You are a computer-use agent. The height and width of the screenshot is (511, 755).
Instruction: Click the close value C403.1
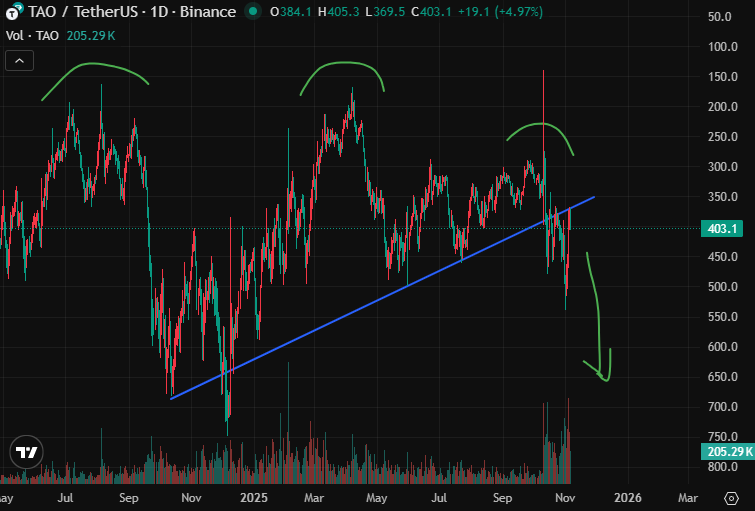[431, 12]
